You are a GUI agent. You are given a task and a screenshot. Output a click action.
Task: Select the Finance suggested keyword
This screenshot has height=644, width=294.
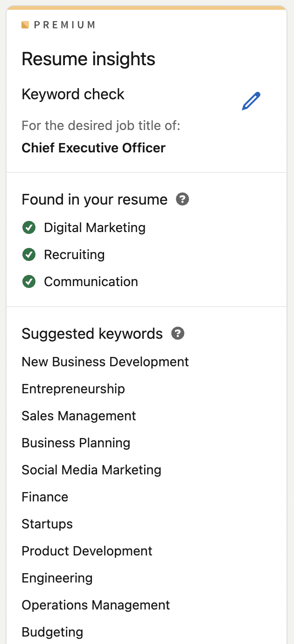[x=45, y=497]
